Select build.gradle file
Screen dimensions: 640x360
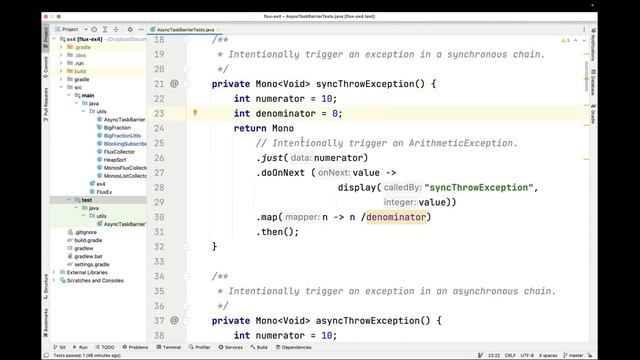tap(84, 240)
